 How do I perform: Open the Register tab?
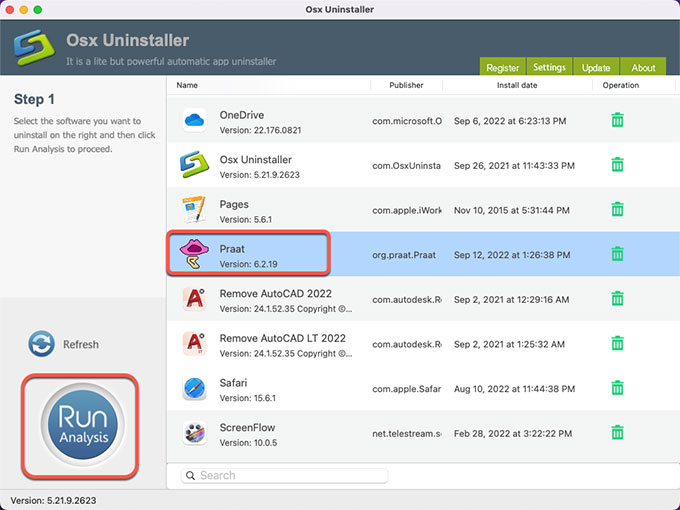pos(502,68)
